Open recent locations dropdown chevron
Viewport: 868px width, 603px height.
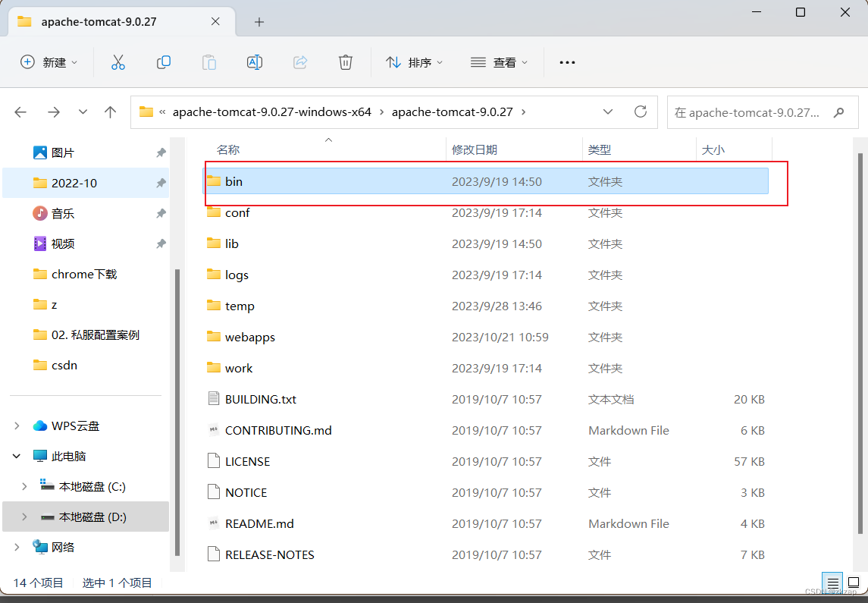(x=83, y=112)
